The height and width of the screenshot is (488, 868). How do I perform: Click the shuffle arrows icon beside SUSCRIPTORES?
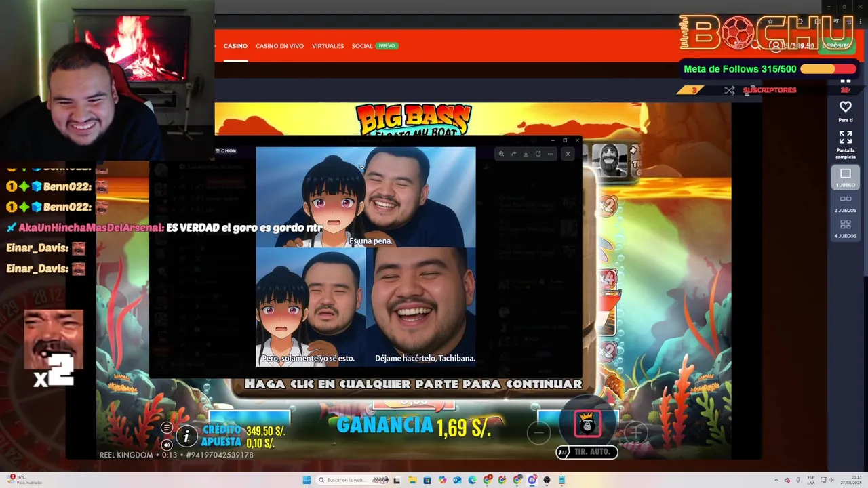click(729, 90)
